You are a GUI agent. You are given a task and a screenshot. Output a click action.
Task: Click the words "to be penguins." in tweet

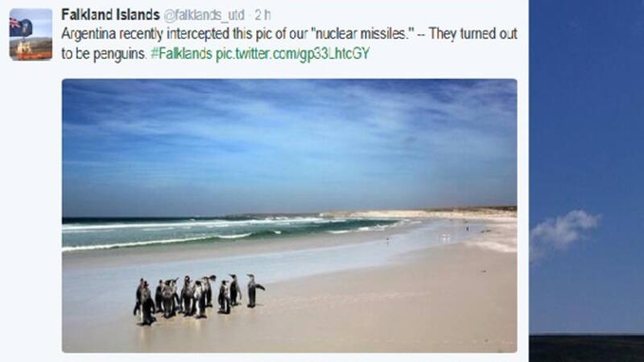click(104, 54)
